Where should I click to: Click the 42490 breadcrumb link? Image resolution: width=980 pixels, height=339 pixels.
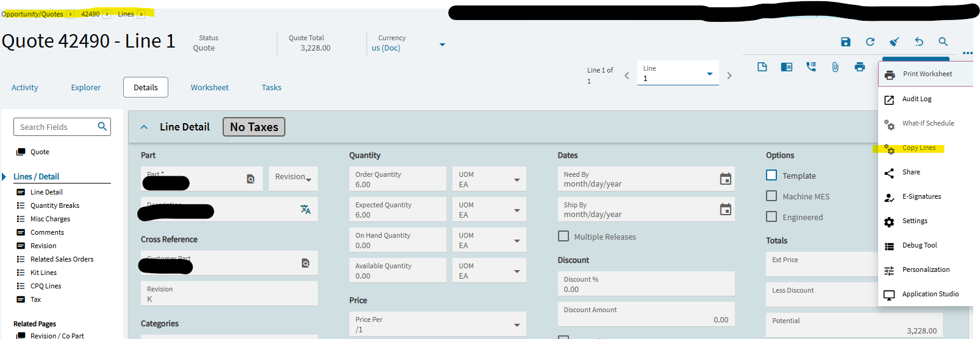tap(90, 14)
